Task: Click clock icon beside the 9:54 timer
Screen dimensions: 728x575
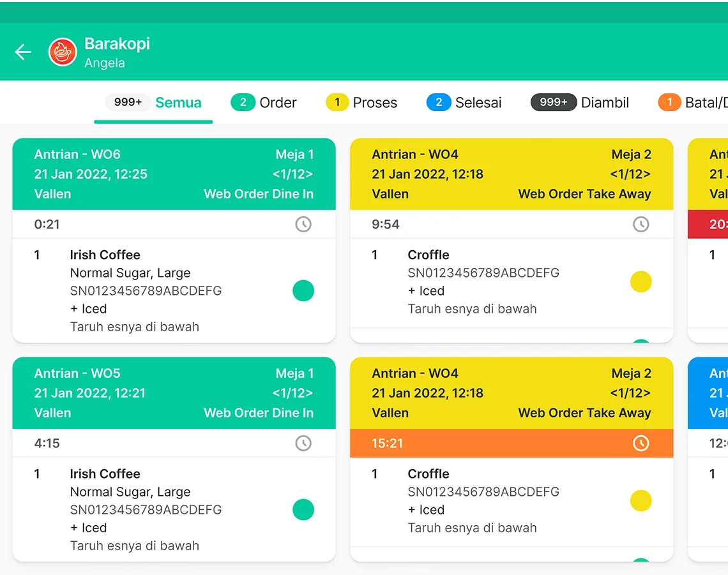Action: point(641,224)
